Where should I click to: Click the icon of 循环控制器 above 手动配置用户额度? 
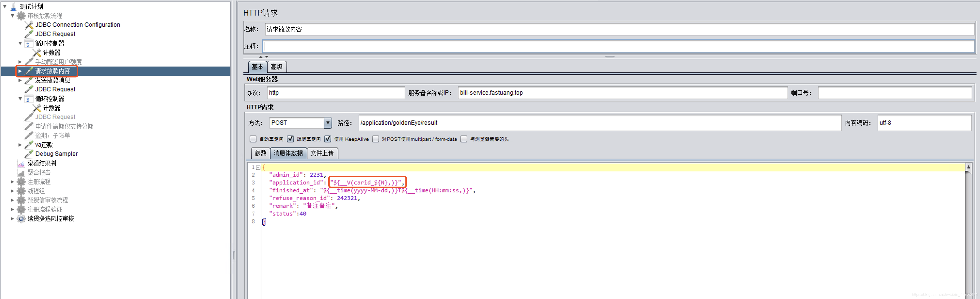pos(29,43)
